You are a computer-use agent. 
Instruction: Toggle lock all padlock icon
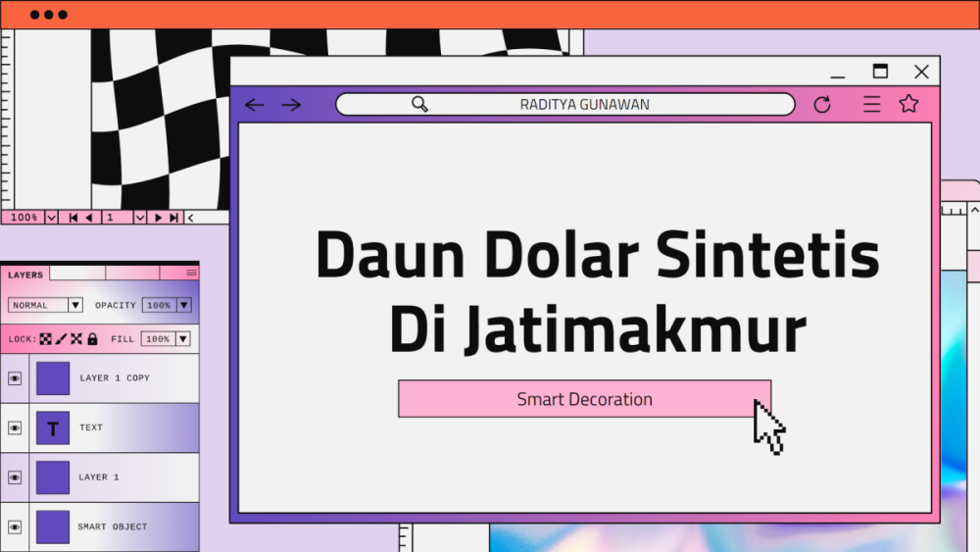92,339
